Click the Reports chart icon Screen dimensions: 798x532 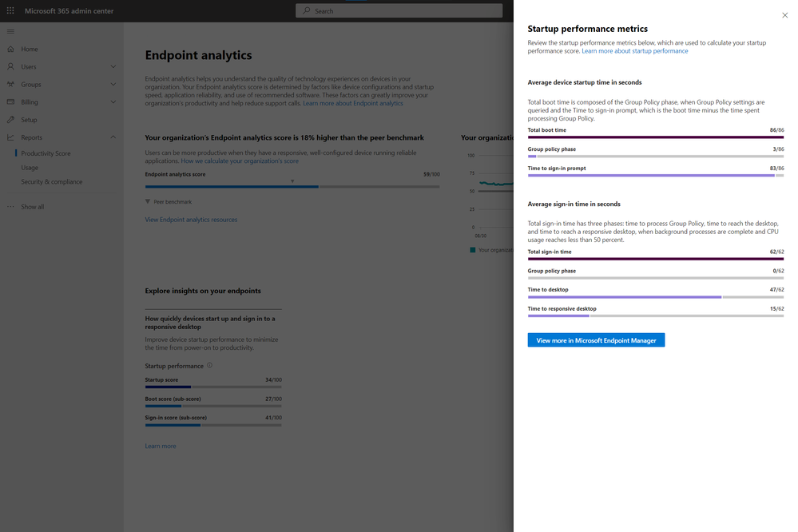pos(11,137)
